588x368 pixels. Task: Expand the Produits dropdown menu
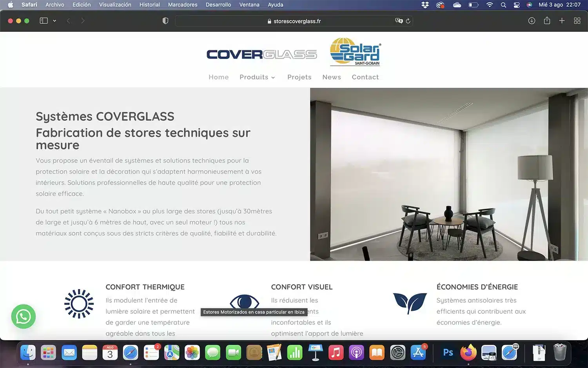point(257,77)
